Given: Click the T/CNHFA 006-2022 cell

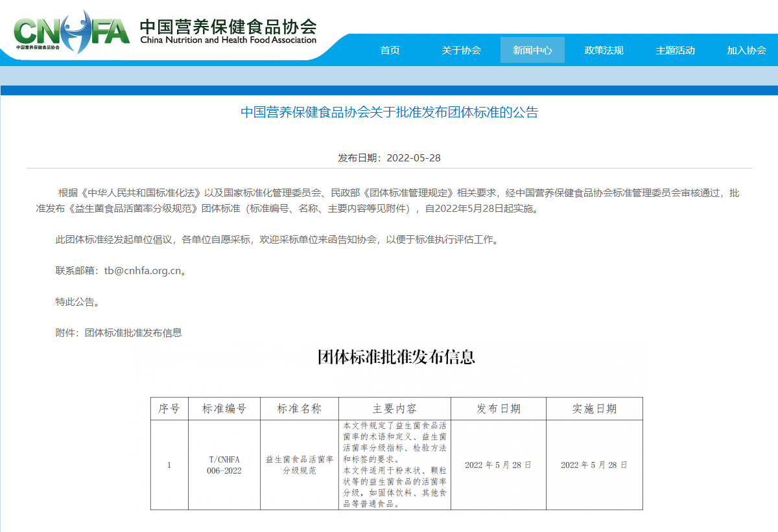Looking at the screenshot, I should 224,465.
